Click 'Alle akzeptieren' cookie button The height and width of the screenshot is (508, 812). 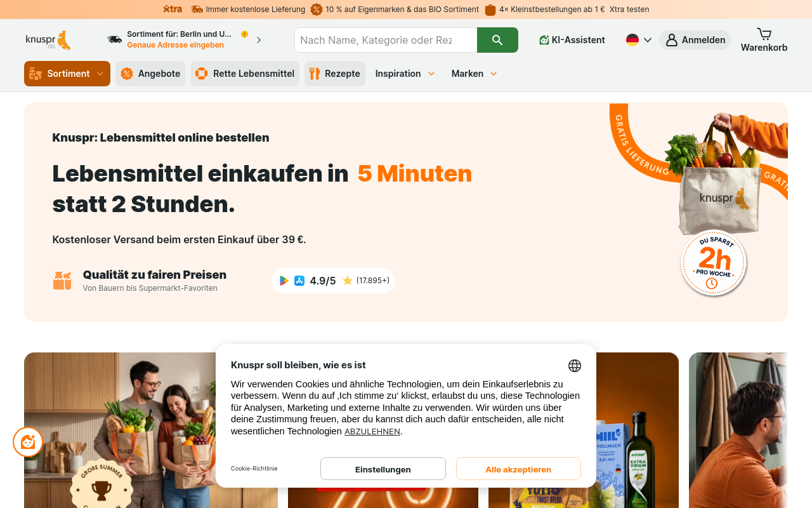click(x=518, y=469)
